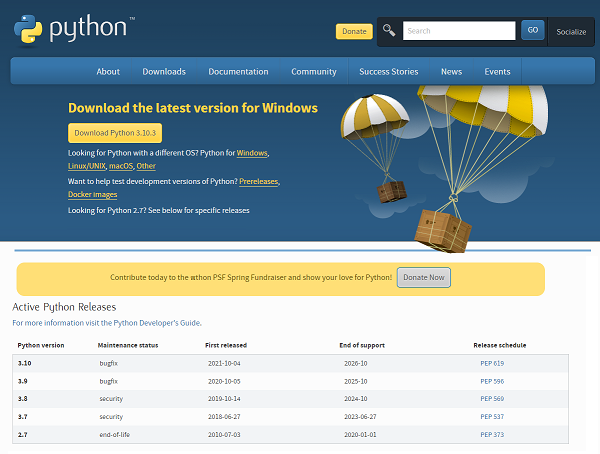The height and width of the screenshot is (454, 600).
Task: Click the Active Python Releases heading
Action: click(64, 307)
